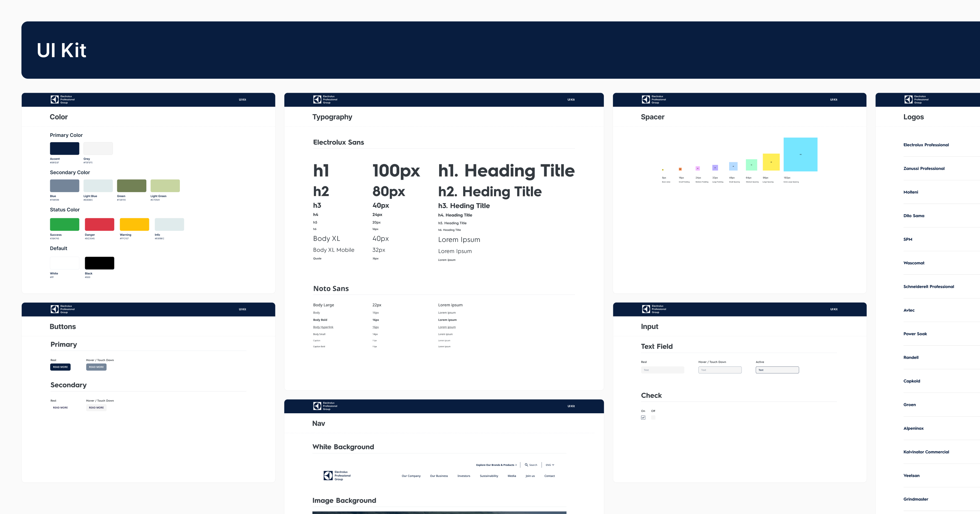
Task: Select the Accent primary color swatch
Action: 65,148
